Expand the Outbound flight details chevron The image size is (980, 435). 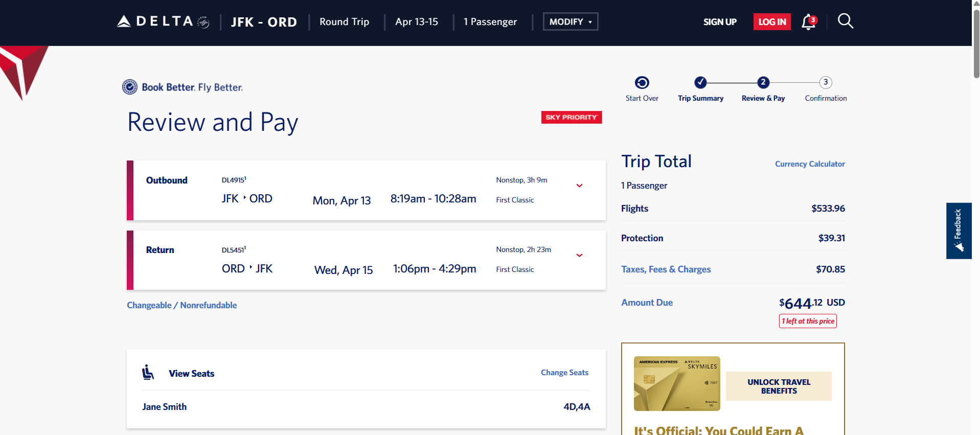579,186
